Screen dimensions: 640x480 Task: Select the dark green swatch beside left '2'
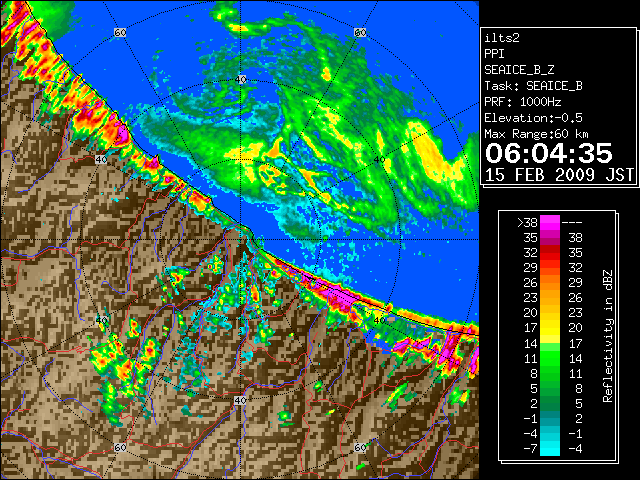pyautogui.click(x=550, y=404)
